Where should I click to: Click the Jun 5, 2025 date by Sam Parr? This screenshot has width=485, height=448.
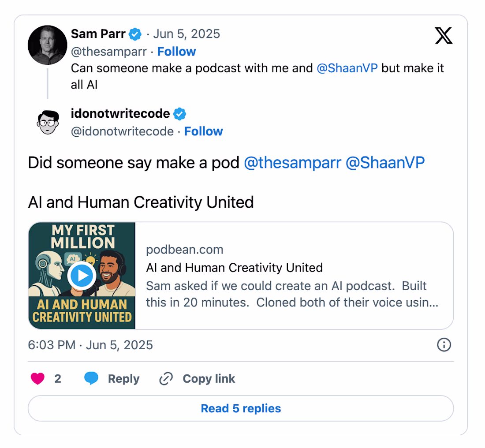[187, 34]
